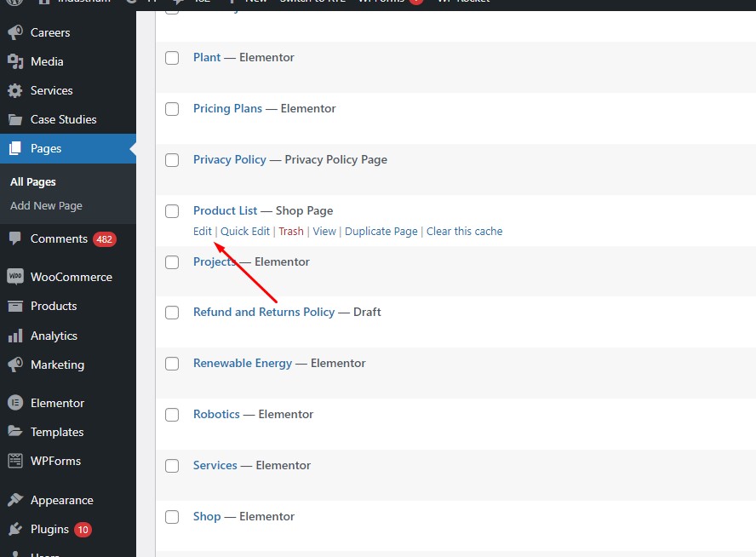This screenshot has width=756, height=557.
Task: Click the Products archive box icon
Action: [x=15, y=306]
